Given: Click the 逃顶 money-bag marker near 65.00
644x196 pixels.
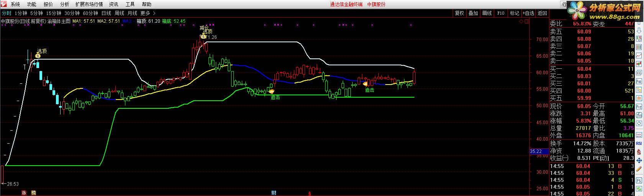Looking at the screenshot, I should 38,56.
